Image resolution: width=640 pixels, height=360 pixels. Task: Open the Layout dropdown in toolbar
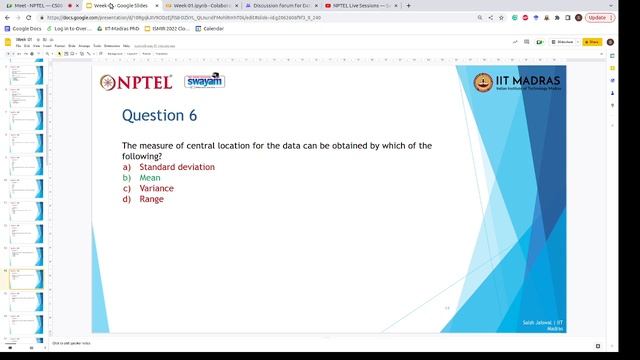coord(132,53)
